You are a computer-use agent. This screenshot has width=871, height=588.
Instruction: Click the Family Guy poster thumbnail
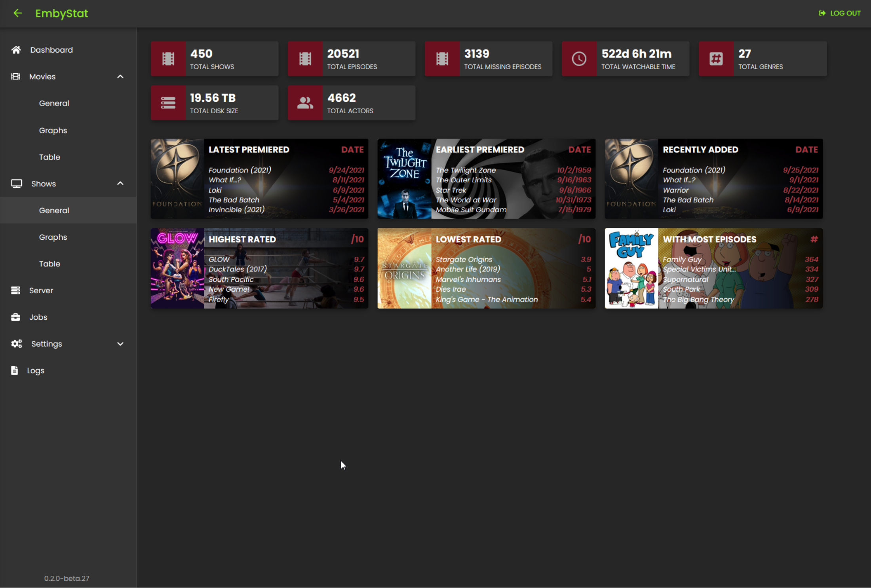tap(631, 268)
